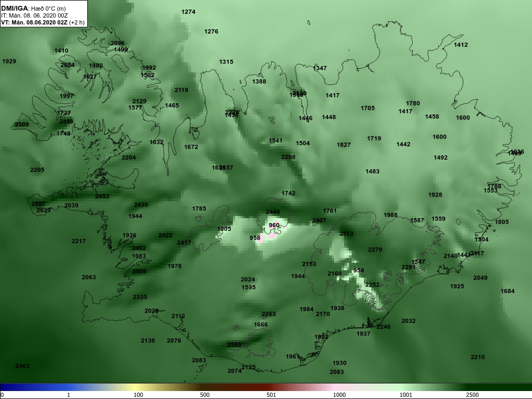Screen dimensions: 532x399
Task: Click the map value '1492'
Action: (x=440, y=158)
